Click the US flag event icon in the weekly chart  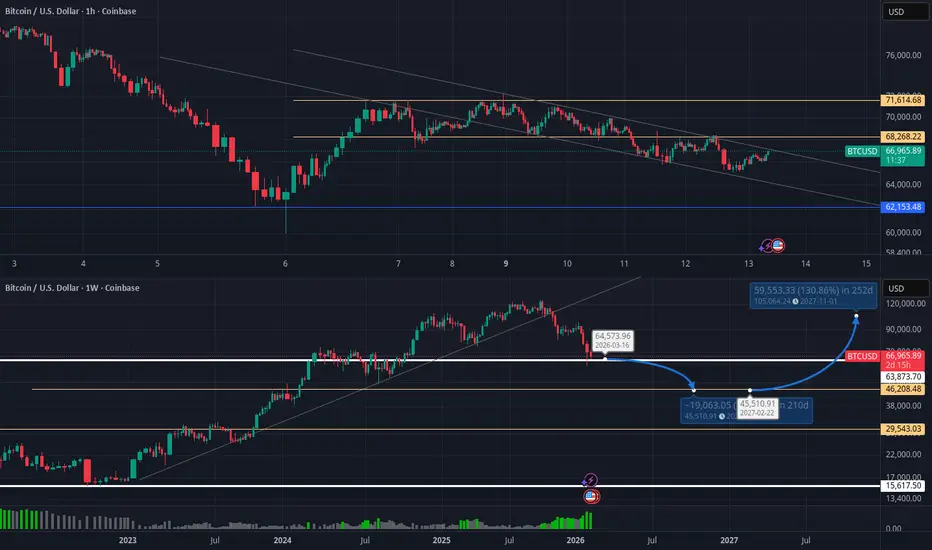pyautogui.click(x=591, y=496)
